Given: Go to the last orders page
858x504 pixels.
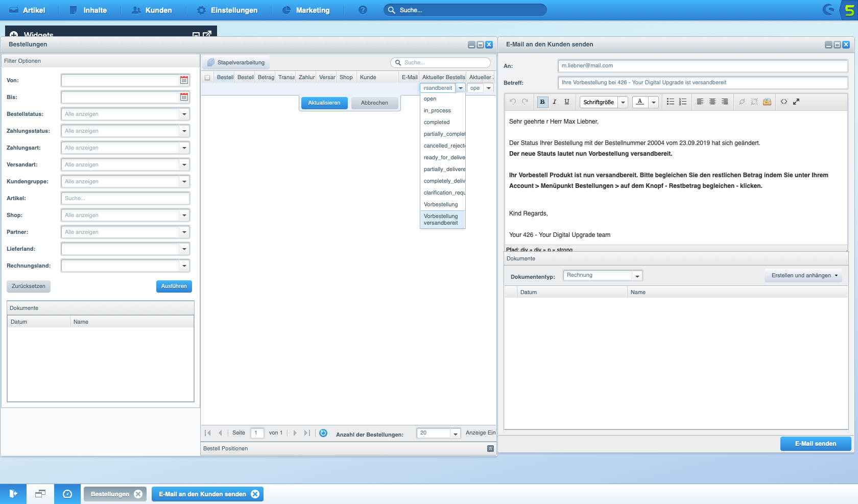Looking at the screenshot, I should pos(307,433).
